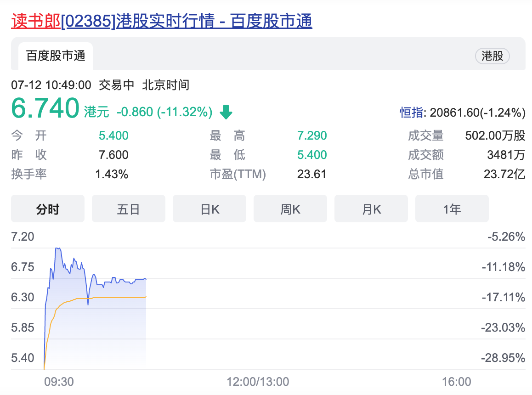This screenshot has width=532, height=395.
Task: Click the 16:00 time axis label
Action: point(456,382)
